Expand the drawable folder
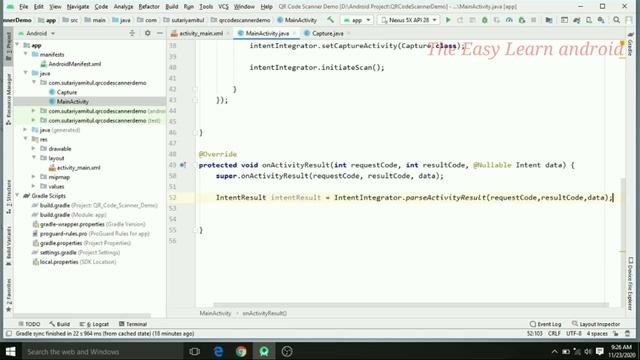640x360 pixels. [34, 149]
